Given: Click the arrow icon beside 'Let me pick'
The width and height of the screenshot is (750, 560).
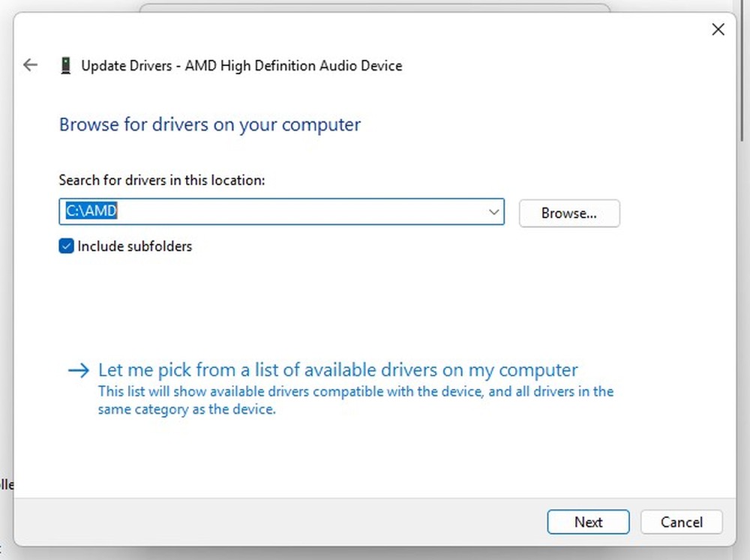Looking at the screenshot, I should click(79, 370).
